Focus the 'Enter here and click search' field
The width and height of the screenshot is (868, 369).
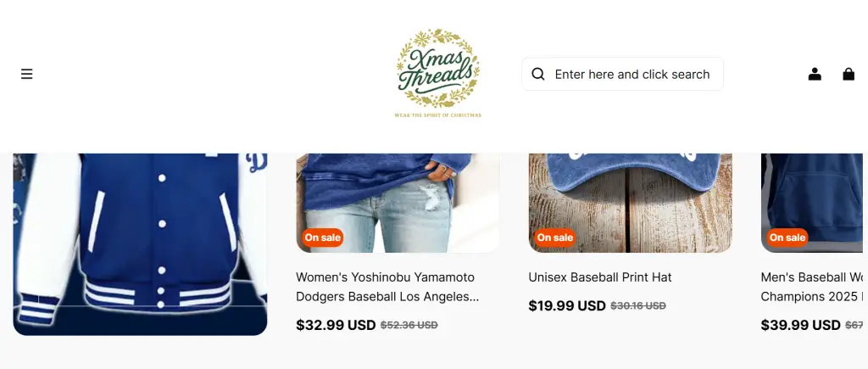(x=622, y=75)
